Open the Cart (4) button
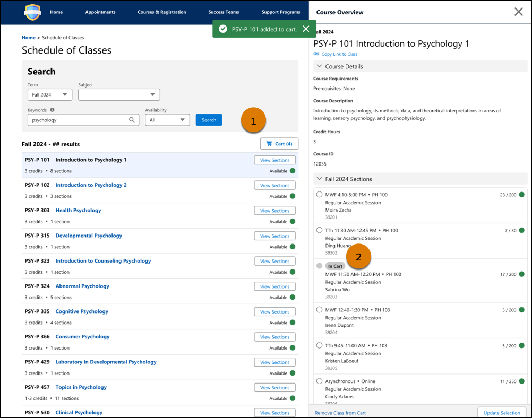The width and height of the screenshot is (532, 418). pos(279,144)
